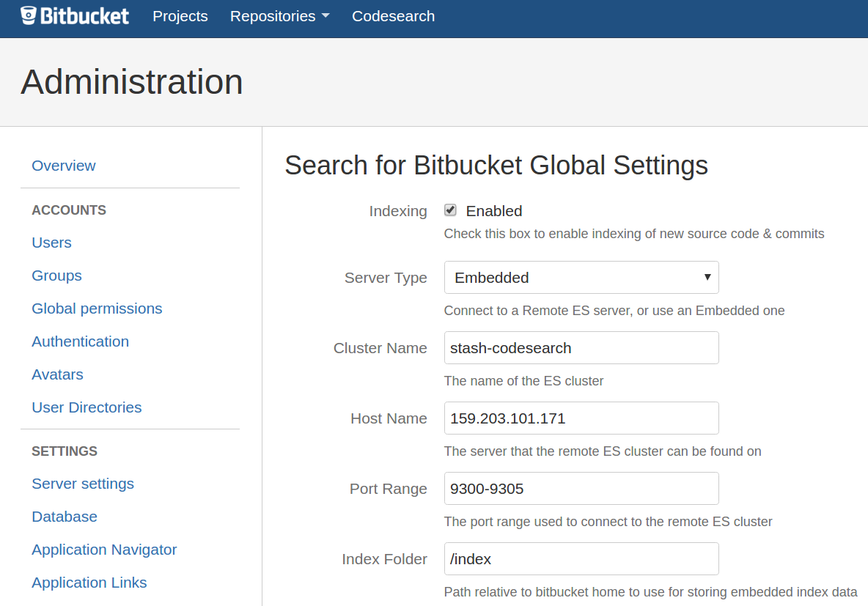Open User Directories page

coord(87,407)
